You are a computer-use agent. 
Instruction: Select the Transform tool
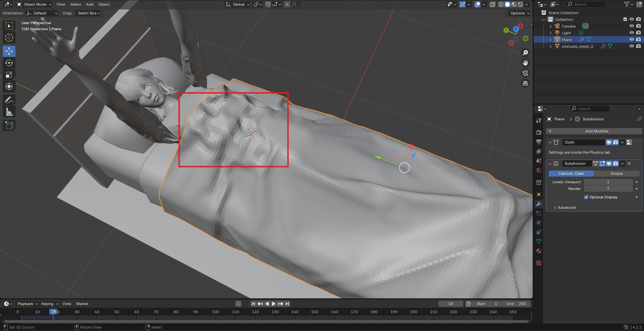point(9,86)
